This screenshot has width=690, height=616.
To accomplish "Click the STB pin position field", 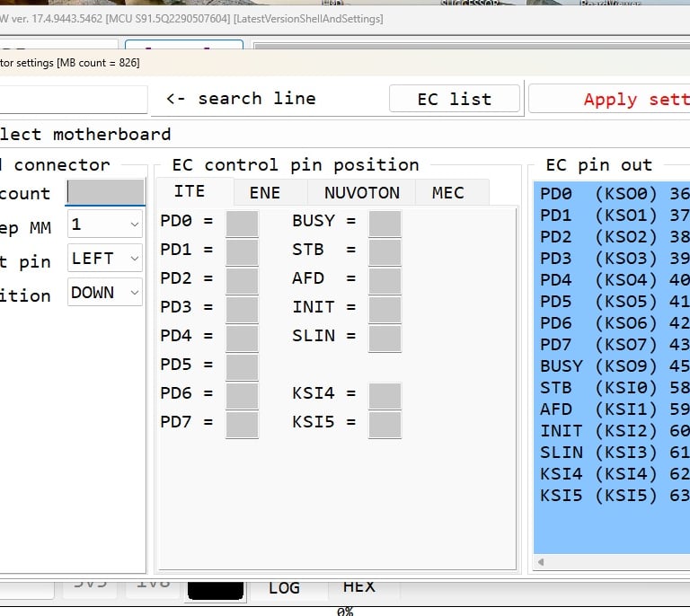I will [385, 252].
